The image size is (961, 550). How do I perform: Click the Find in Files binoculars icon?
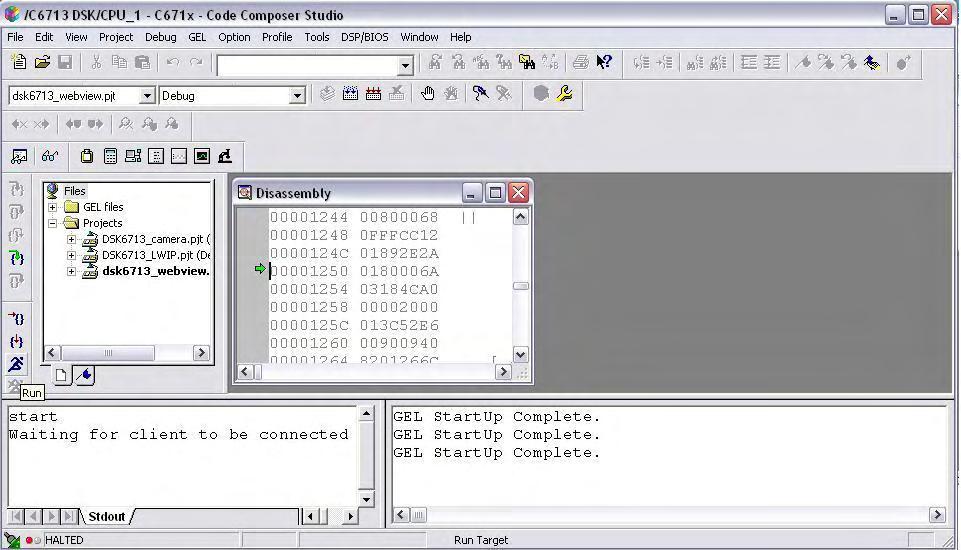(x=527, y=62)
